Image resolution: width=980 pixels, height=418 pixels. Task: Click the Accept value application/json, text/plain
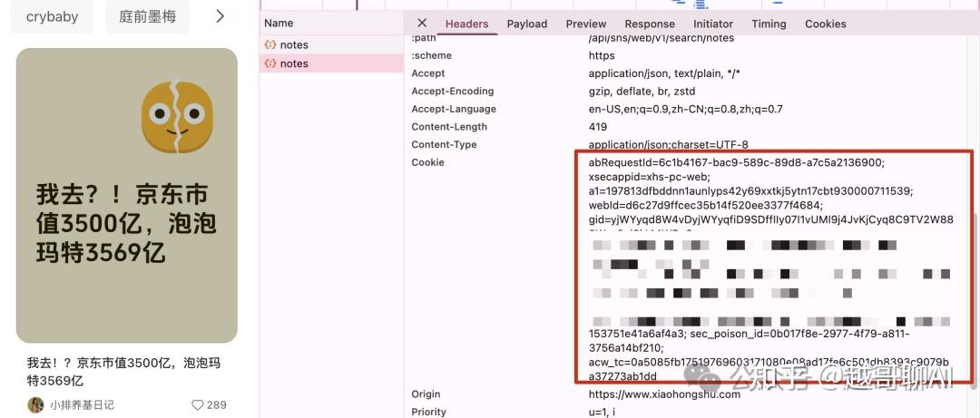tap(664, 73)
